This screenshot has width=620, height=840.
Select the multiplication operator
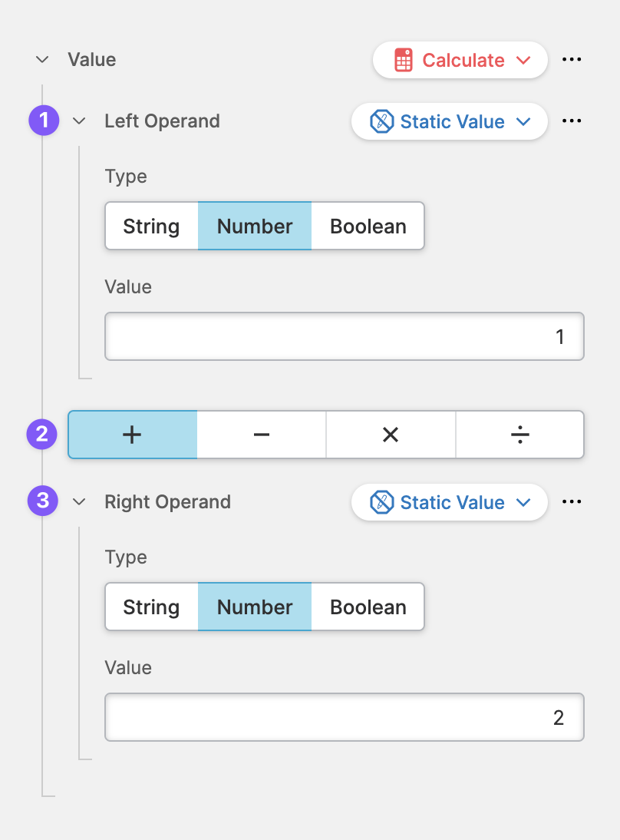[x=391, y=435]
